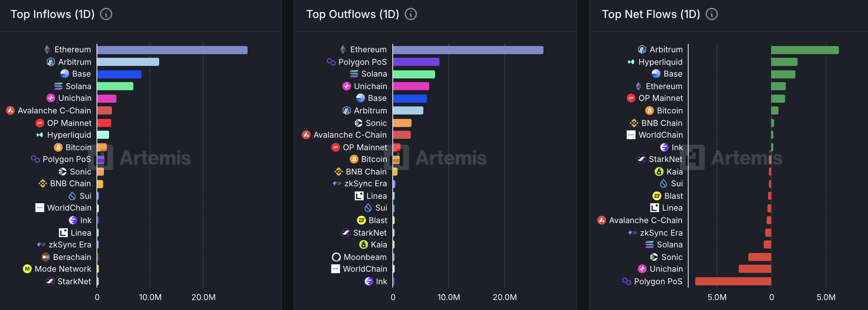Click the "Top Net Flows (1D)" panel title

pyautogui.click(x=651, y=14)
